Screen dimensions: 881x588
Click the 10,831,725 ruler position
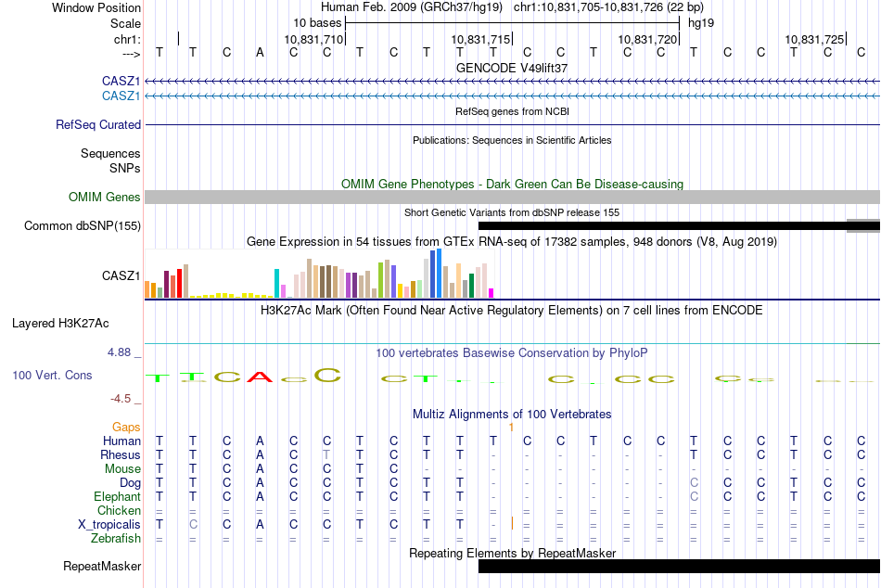[x=814, y=39]
